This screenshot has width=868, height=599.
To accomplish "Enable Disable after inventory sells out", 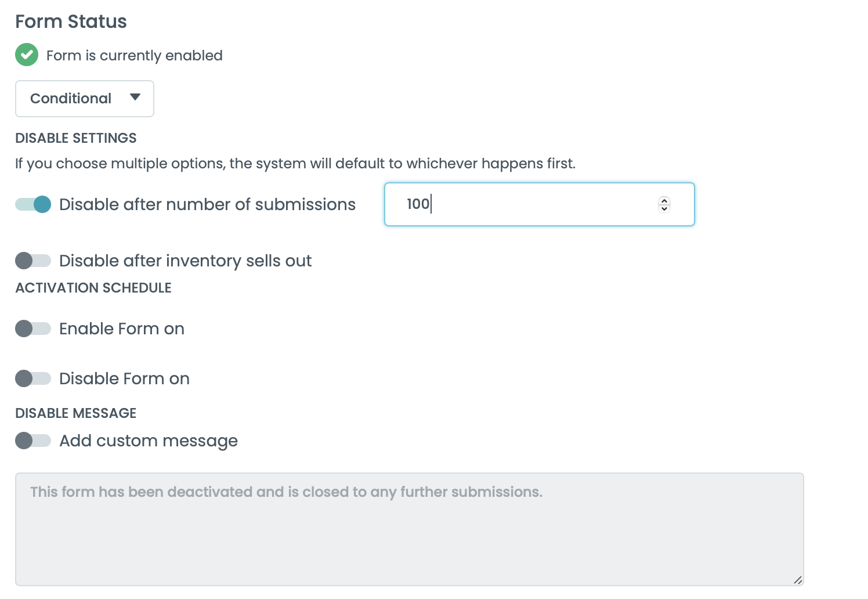I will pos(33,261).
